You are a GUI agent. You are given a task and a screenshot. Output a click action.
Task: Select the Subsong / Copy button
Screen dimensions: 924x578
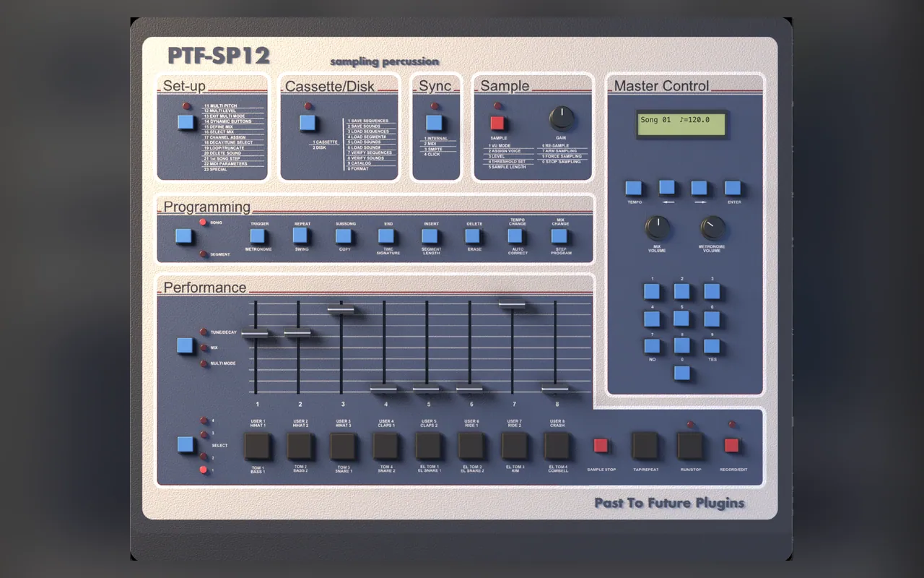[x=344, y=236]
